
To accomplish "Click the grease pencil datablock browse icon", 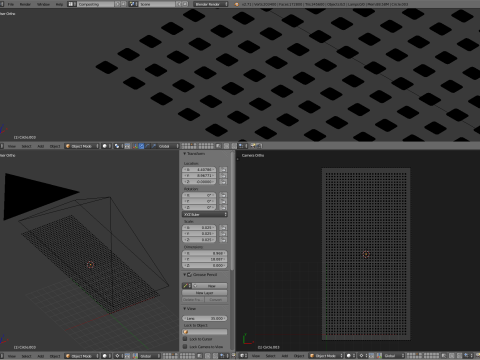I will (x=186, y=286).
